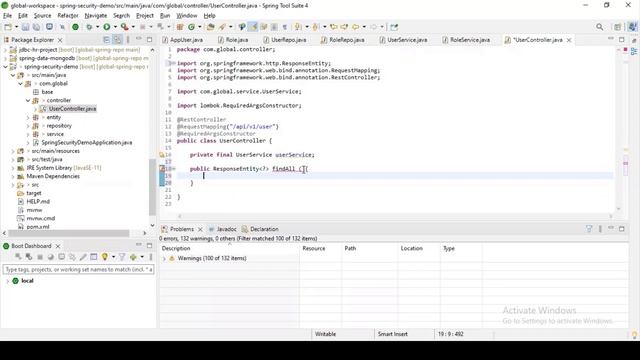Viewport: 640px width, 360px height.
Task: Open the Navigate menu
Action: tap(96, 16)
